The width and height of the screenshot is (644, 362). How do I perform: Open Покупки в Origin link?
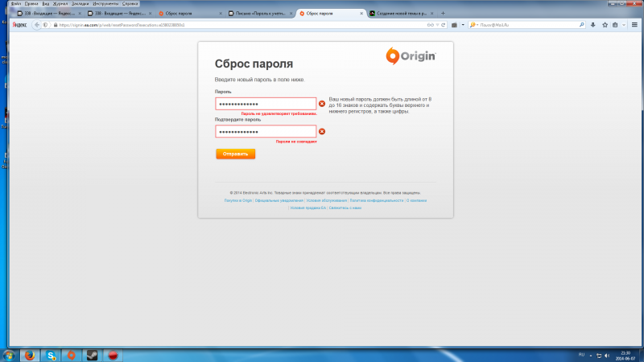click(237, 200)
